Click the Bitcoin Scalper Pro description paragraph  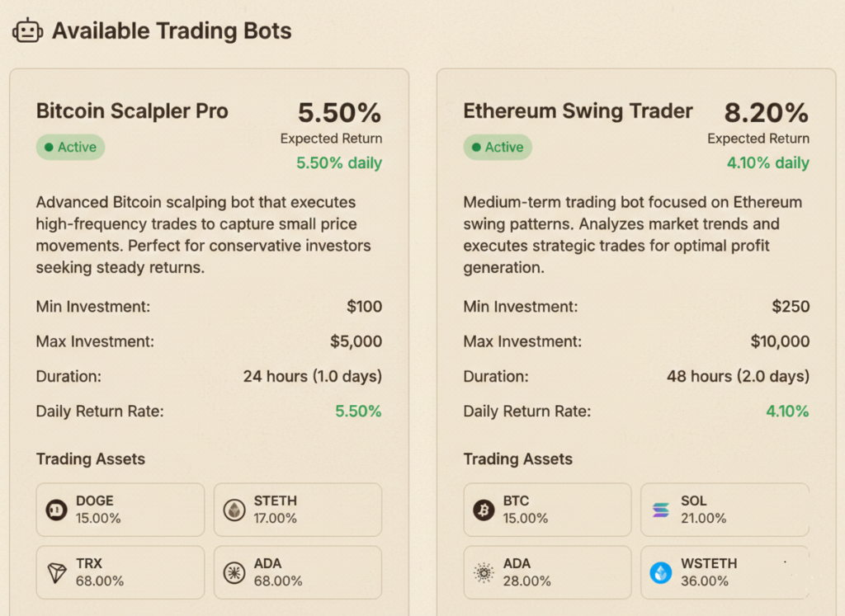click(203, 235)
